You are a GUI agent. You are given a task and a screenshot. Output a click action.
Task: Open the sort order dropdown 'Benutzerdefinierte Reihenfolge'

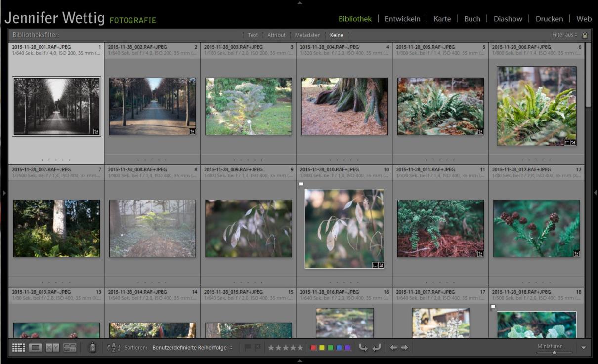point(193,348)
